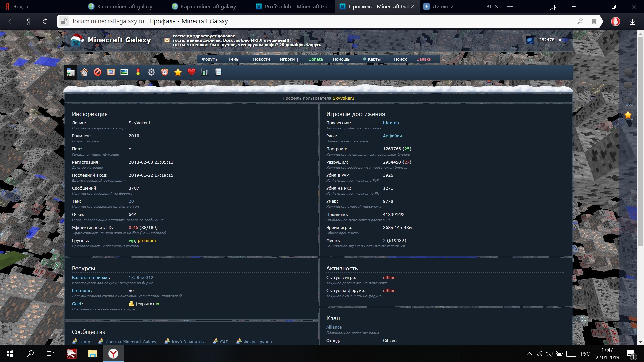Click the green landscape image icon

coord(124,72)
